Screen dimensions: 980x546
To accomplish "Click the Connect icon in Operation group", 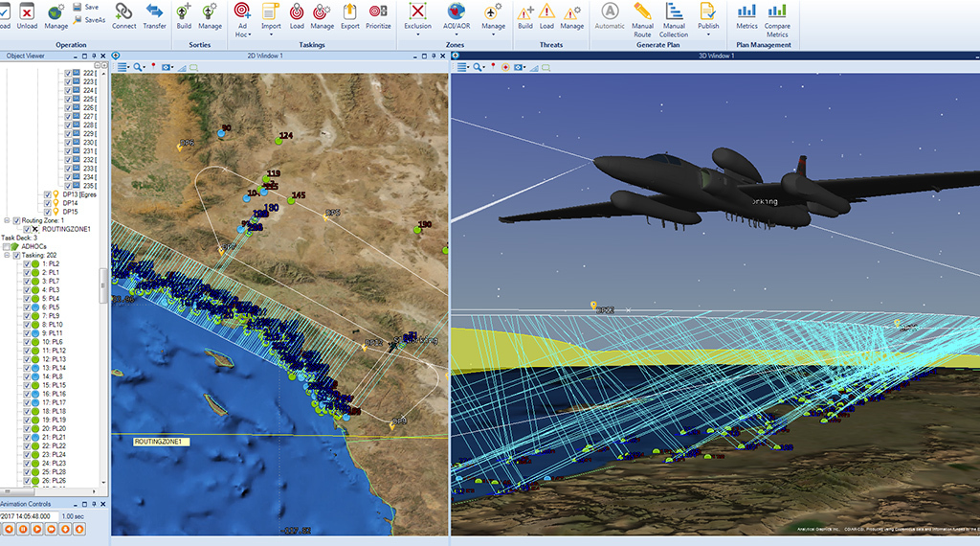I will pos(123,11).
